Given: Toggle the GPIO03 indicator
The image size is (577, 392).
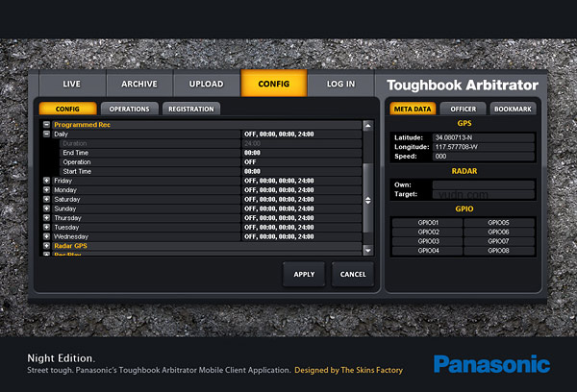Looking at the screenshot, I should [x=428, y=241].
